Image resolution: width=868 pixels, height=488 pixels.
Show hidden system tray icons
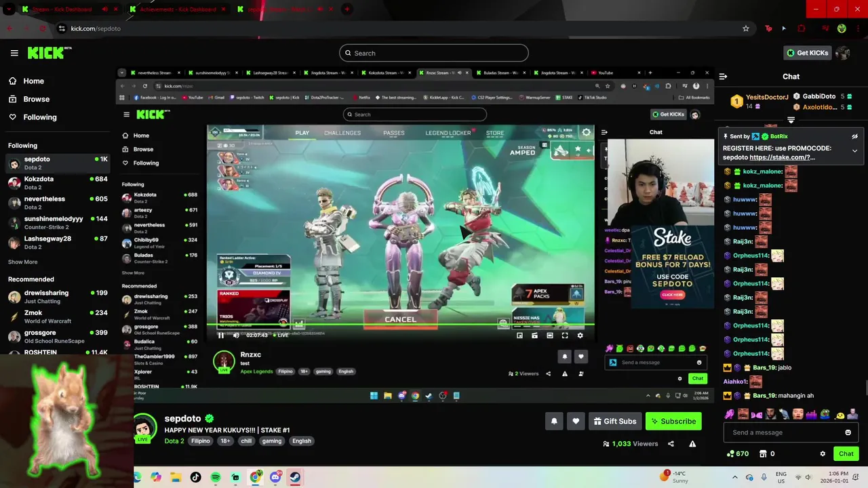(735, 477)
